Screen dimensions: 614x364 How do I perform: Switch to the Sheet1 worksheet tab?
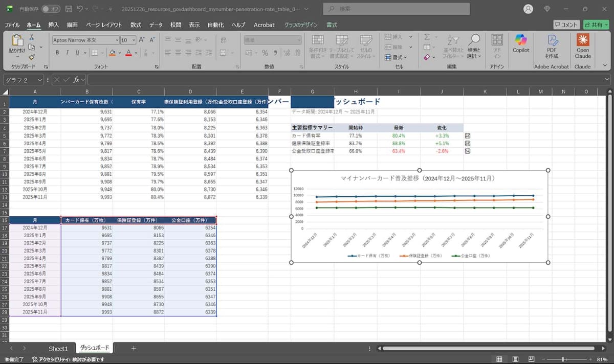(58, 348)
